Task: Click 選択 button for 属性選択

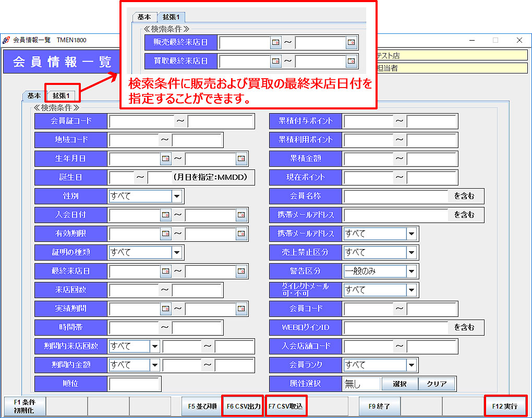Action: (400, 384)
